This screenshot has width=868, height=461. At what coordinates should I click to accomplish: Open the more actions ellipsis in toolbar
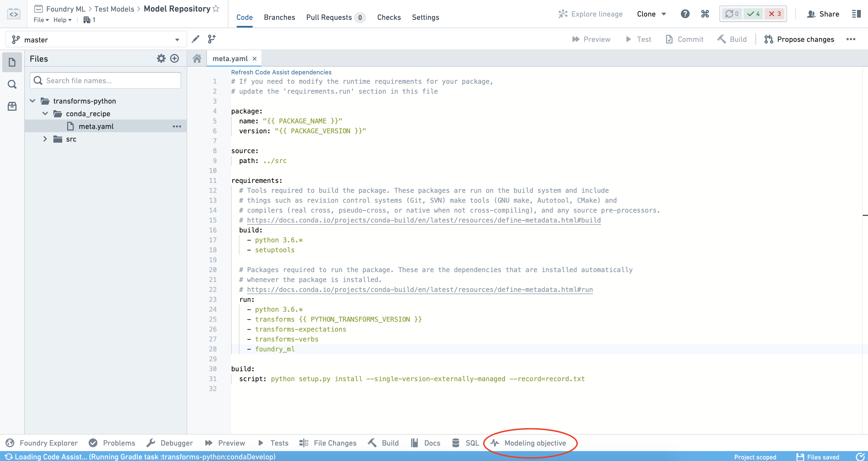851,39
